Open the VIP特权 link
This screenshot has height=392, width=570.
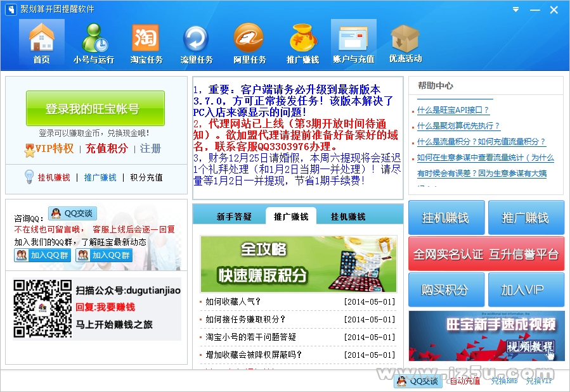[55, 148]
